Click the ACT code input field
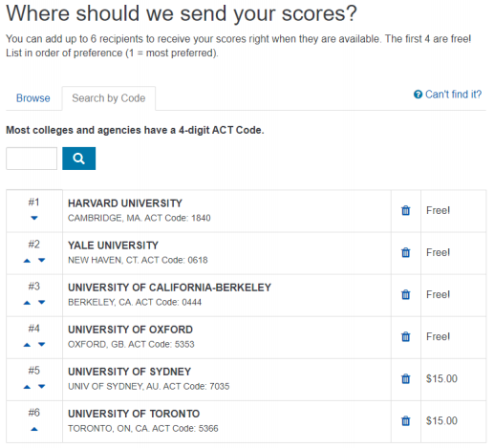Screen dimensions: 494x448 tap(32, 159)
